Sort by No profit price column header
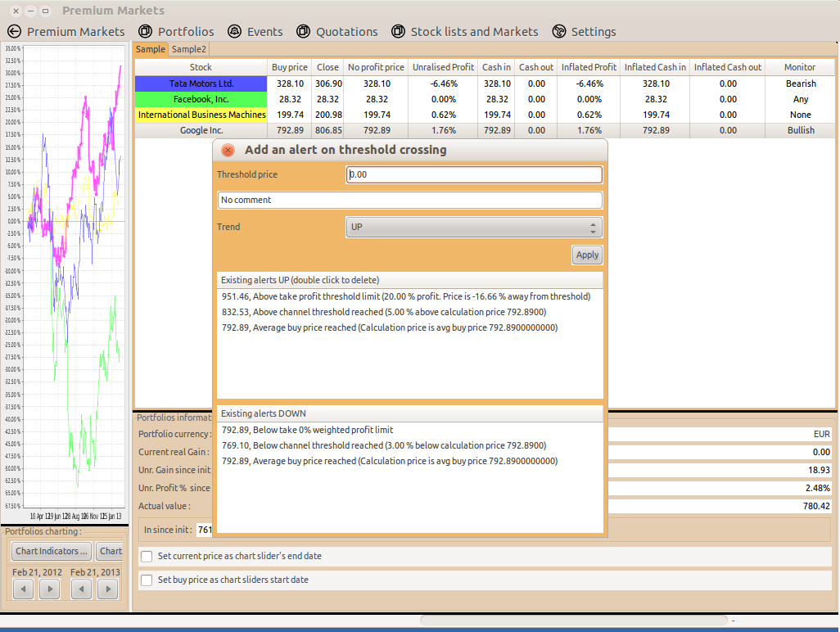Image resolution: width=840 pixels, height=632 pixels. 376,67
